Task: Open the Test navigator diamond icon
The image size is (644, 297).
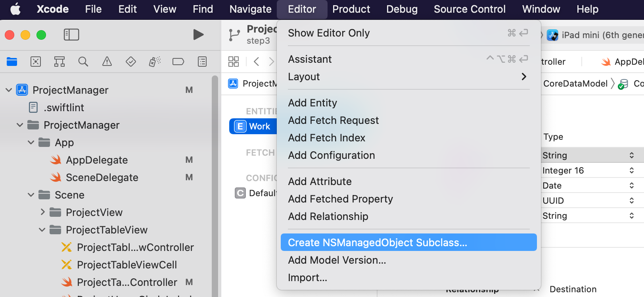Action: (131, 62)
